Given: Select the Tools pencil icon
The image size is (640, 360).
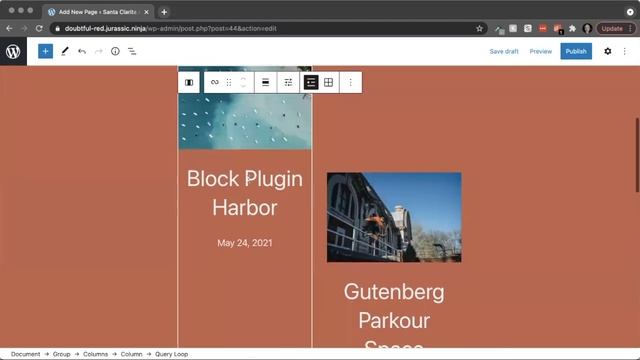Looking at the screenshot, I should [65, 51].
